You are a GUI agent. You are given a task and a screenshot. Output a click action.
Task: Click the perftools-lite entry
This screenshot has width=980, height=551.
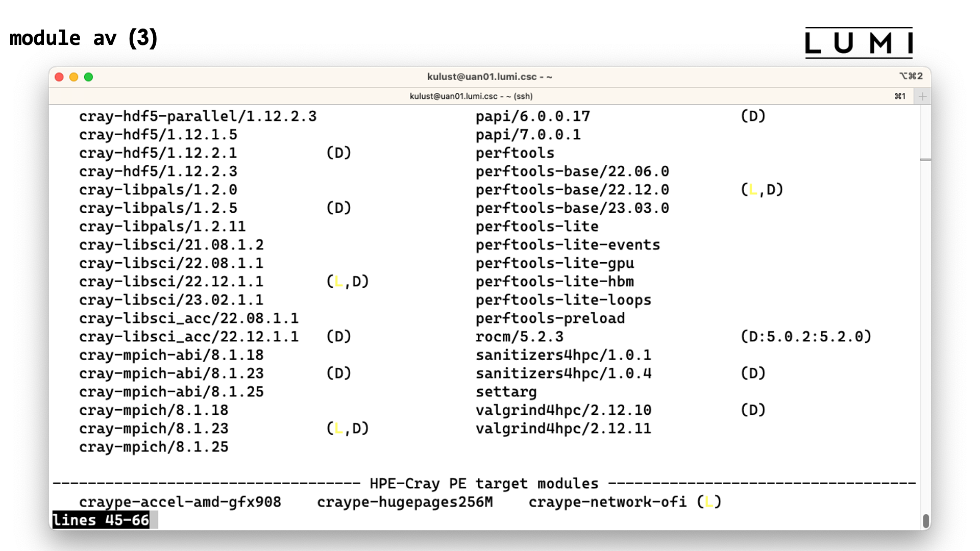[537, 227]
